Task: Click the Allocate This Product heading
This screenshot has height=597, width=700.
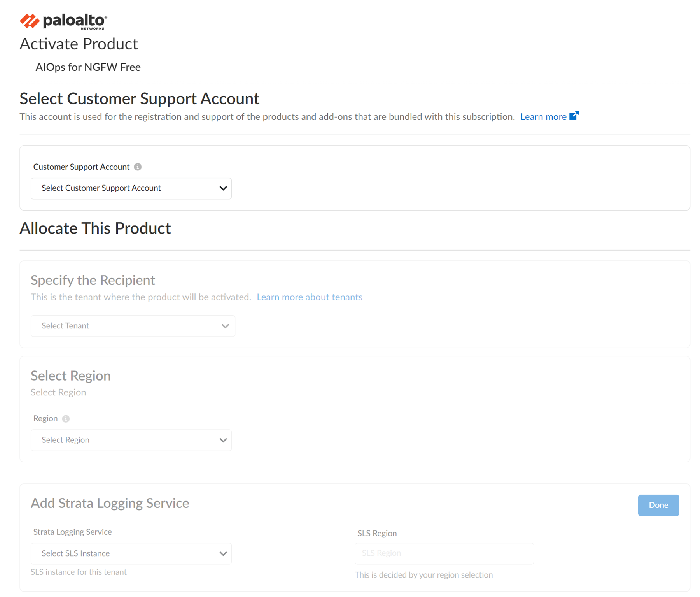Action: click(x=95, y=228)
